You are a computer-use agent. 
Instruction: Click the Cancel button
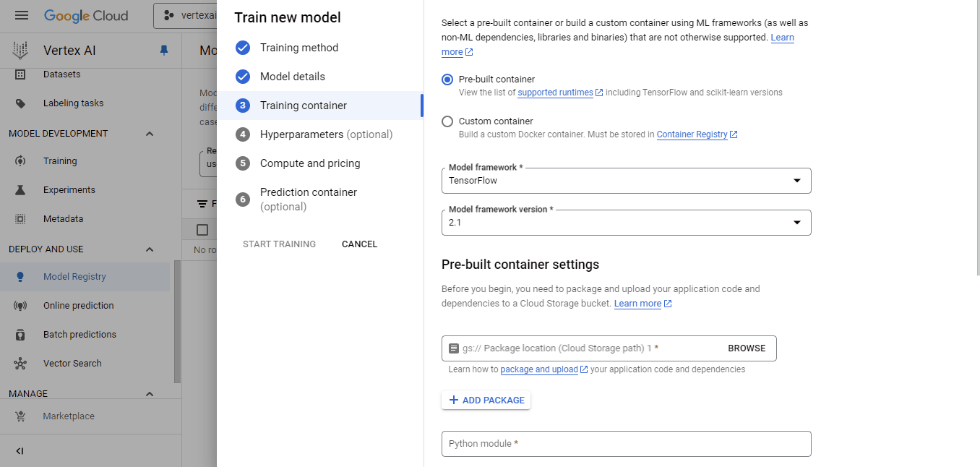click(x=359, y=244)
